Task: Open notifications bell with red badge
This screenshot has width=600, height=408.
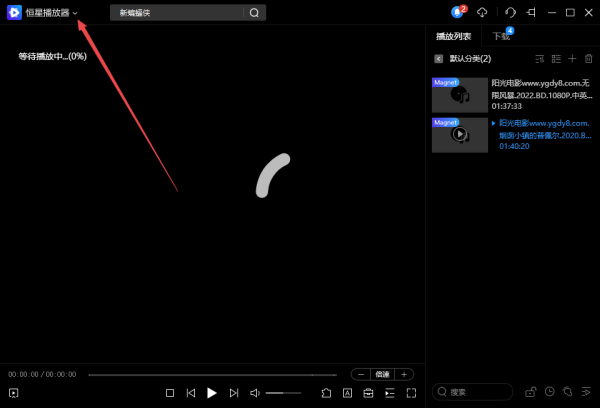Action: click(x=458, y=12)
